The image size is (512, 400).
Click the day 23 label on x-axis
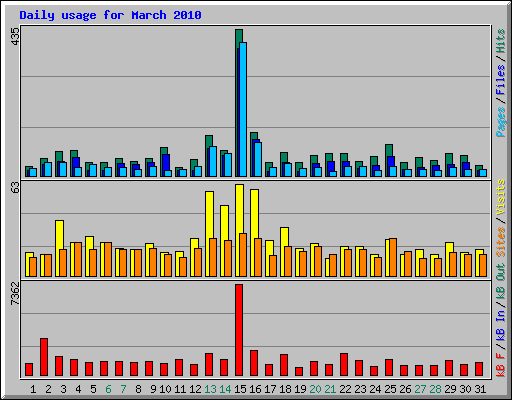pos(360,389)
